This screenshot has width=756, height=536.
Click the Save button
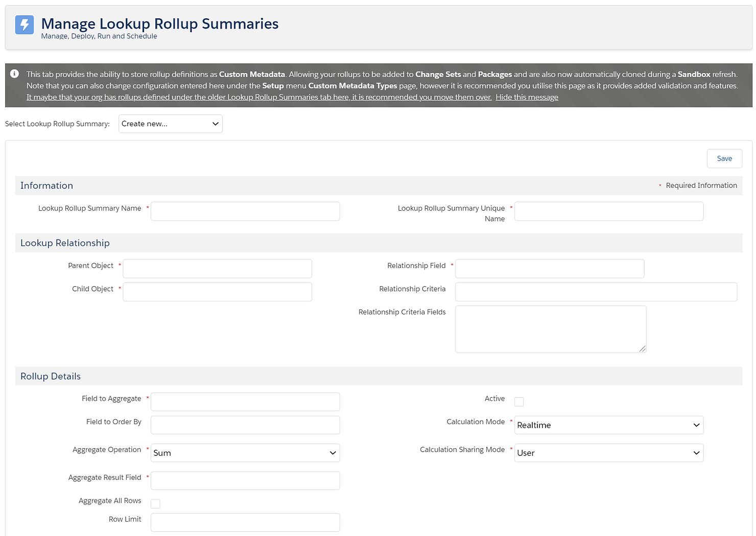click(x=724, y=159)
